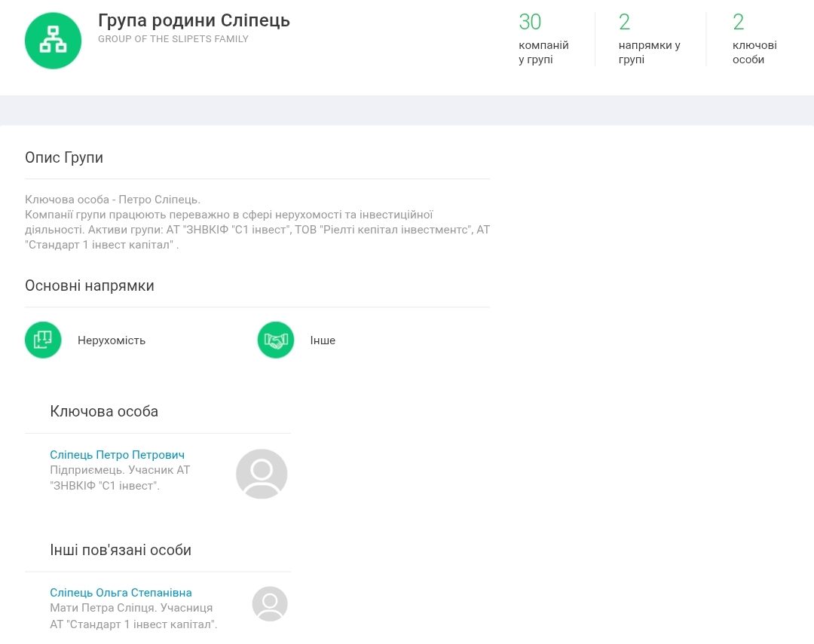Click the Інші пов'язані особи heading
The width and height of the screenshot is (814, 644).
pyautogui.click(x=121, y=550)
